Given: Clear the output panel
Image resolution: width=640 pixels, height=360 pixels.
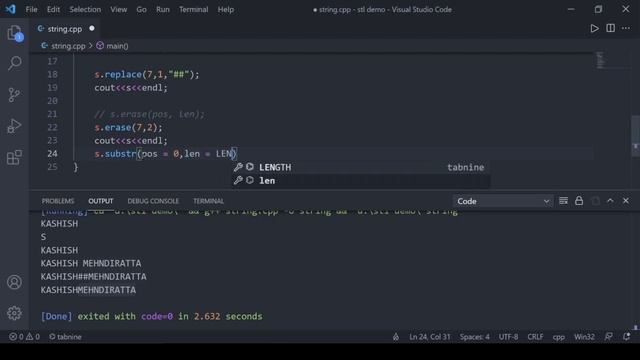Looking at the screenshot, I should pyautogui.click(x=563, y=201).
